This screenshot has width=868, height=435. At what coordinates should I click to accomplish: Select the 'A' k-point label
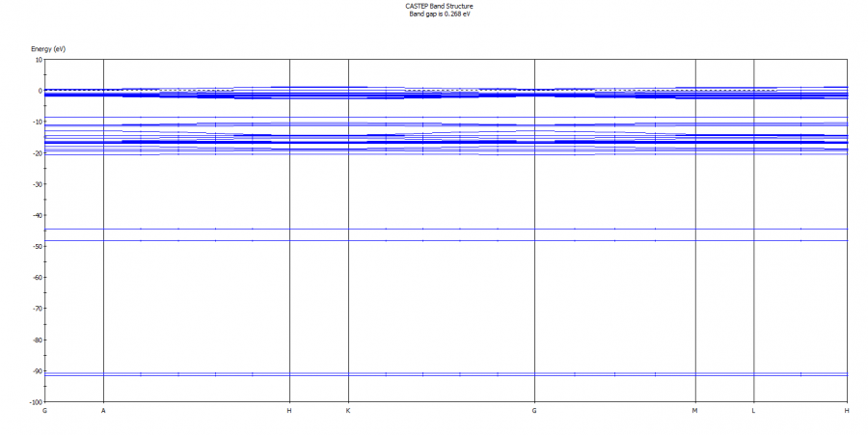point(103,411)
